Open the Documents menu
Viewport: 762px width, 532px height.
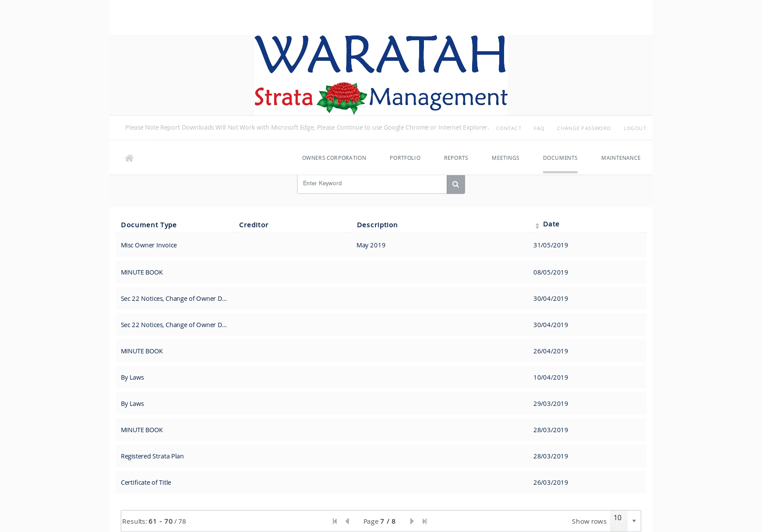point(560,158)
